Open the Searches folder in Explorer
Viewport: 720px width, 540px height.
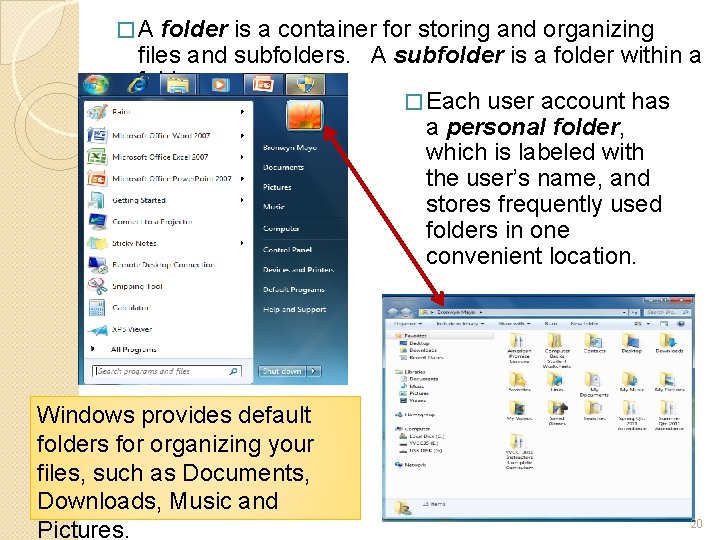(x=594, y=411)
